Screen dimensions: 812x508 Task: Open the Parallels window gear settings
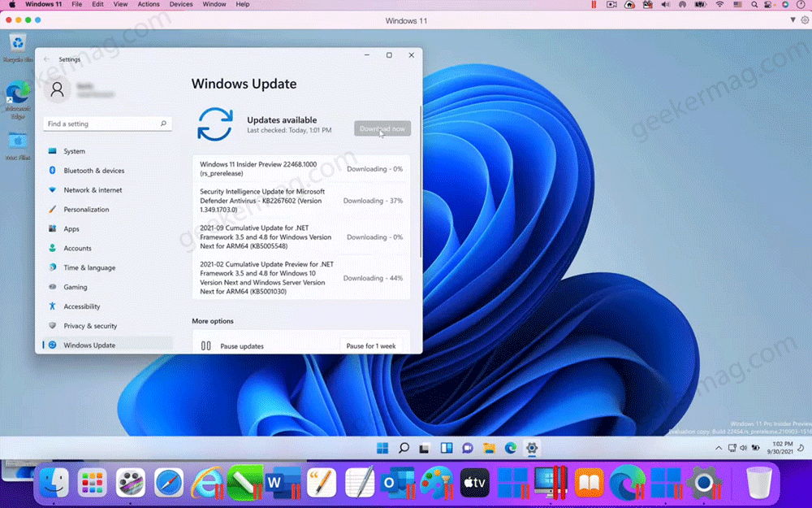[x=805, y=20]
